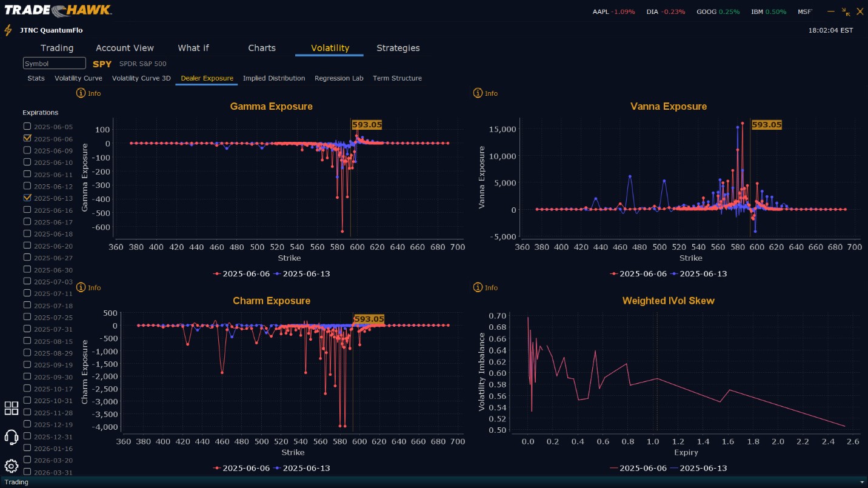Click the 593.05 price marker on Vanna Exposure
This screenshot has height=488, width=868.
tap(767, 125)
